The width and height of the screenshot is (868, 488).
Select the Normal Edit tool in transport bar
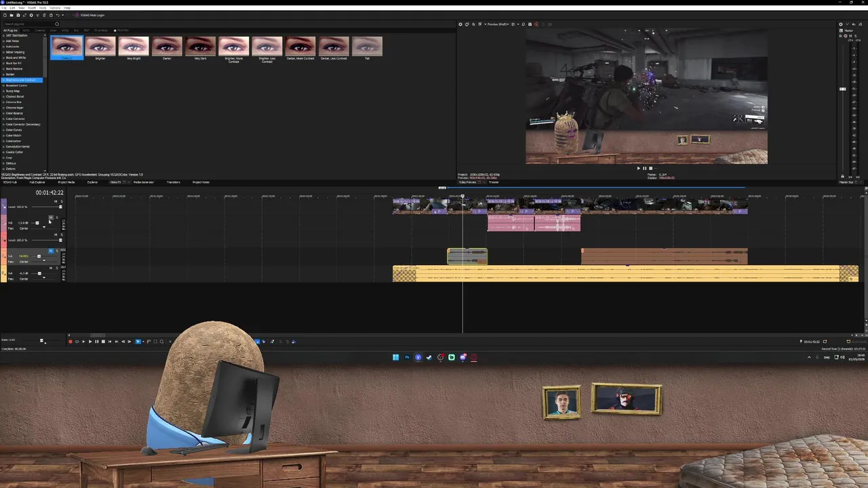click(x=138, y=342)
